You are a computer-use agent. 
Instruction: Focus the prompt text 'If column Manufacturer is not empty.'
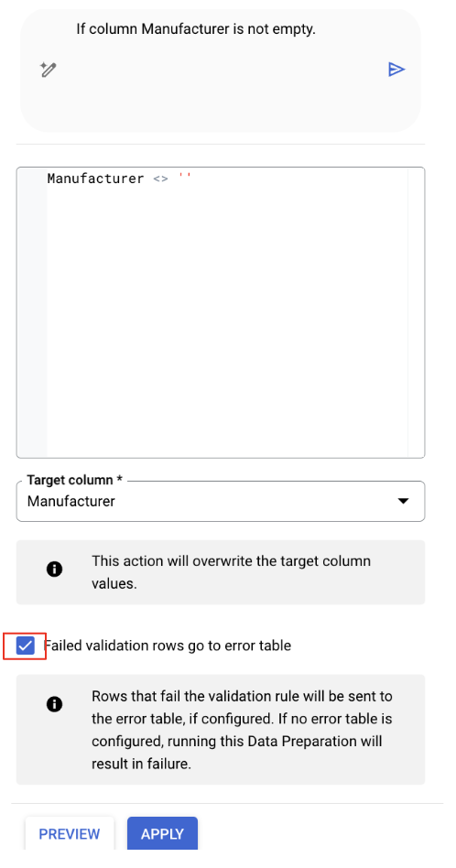pos(196,29)
